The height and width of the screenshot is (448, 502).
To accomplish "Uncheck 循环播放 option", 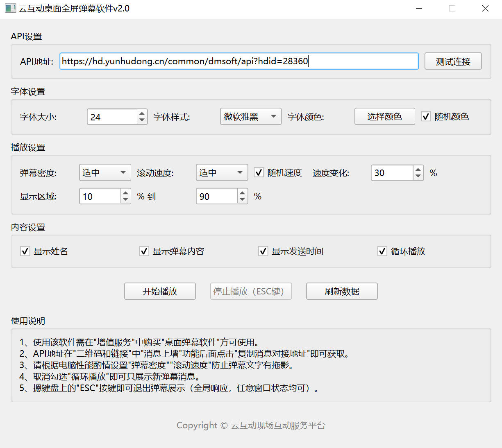I will pyautogui.click(x=382, y=251).
